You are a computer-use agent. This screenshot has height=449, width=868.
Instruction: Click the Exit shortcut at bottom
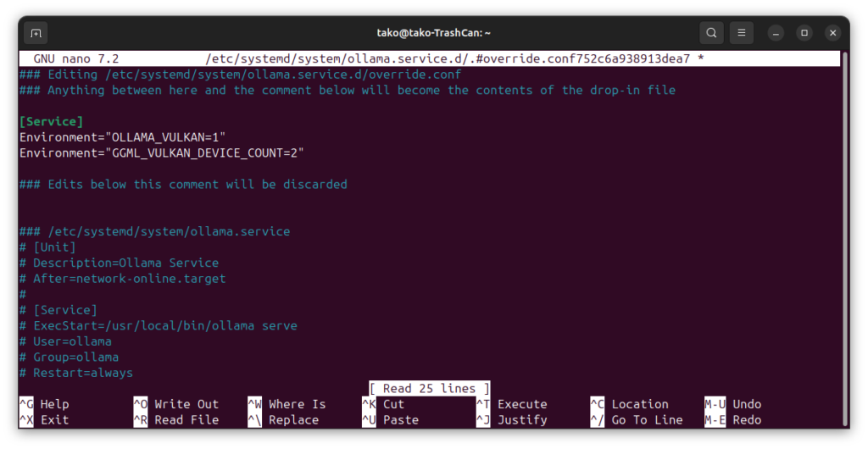pos(54,419)
